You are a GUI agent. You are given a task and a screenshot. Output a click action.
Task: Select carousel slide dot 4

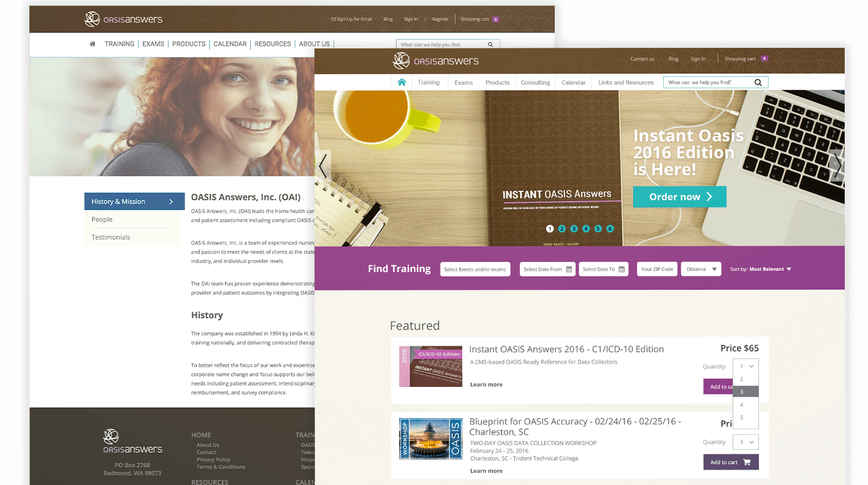(586, 229)
